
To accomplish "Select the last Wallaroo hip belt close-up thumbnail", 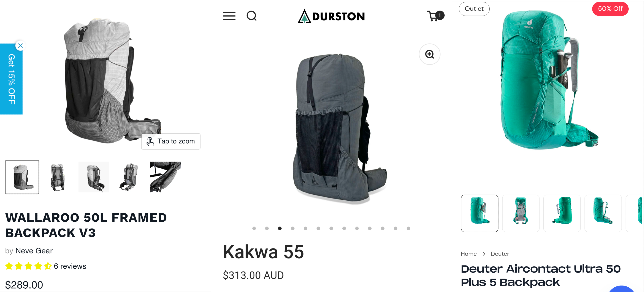I will pyautogui.click(x=165, y=177).
